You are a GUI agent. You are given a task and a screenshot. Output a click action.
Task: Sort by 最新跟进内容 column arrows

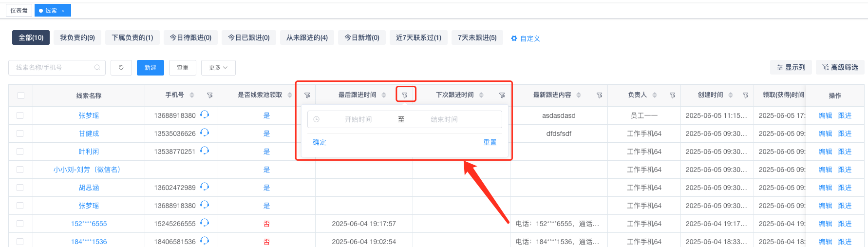(579, 95)
